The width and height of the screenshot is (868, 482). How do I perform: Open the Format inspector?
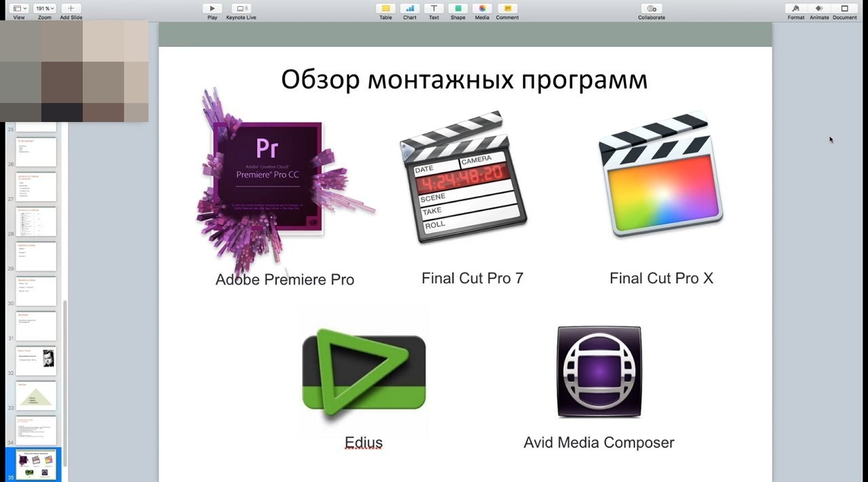[x=796, y=8]
